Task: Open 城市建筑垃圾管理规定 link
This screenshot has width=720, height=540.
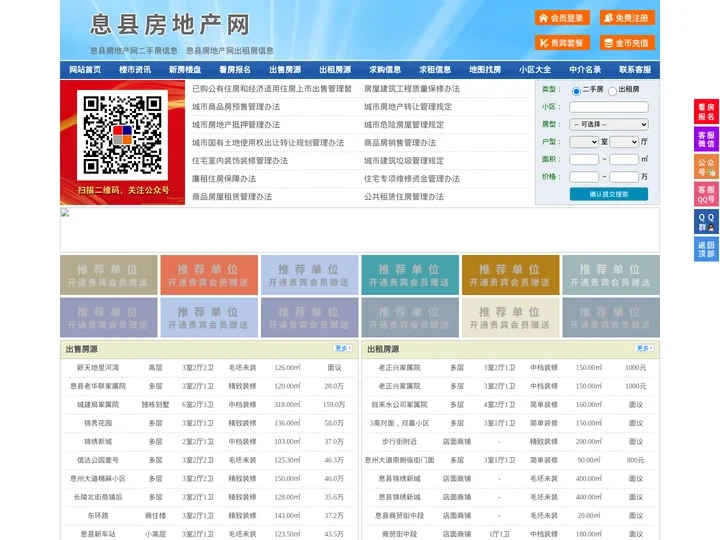Action: click(x=404, y=161)
